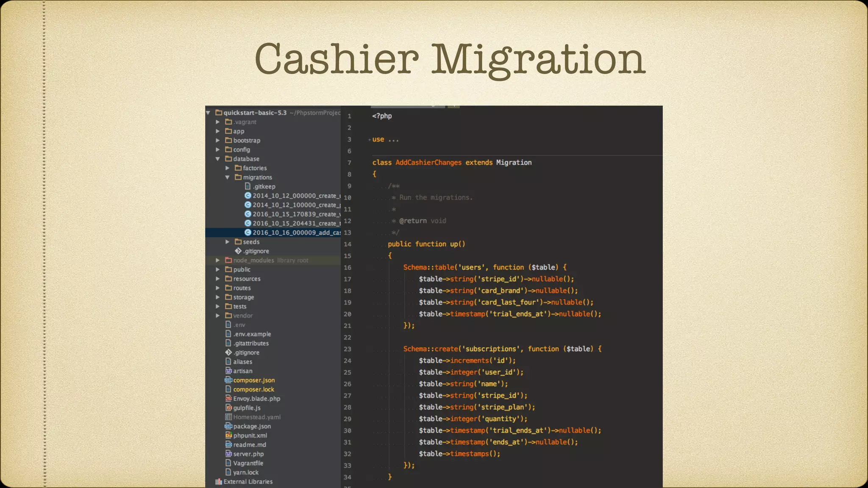Unfold the collapsed use statements

(x=370, y=140)
